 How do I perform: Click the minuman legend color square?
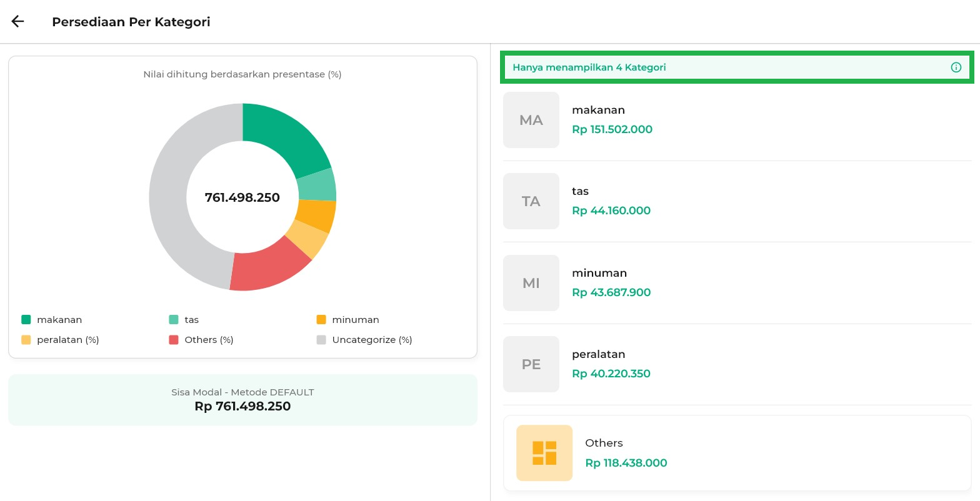(321, 320)
